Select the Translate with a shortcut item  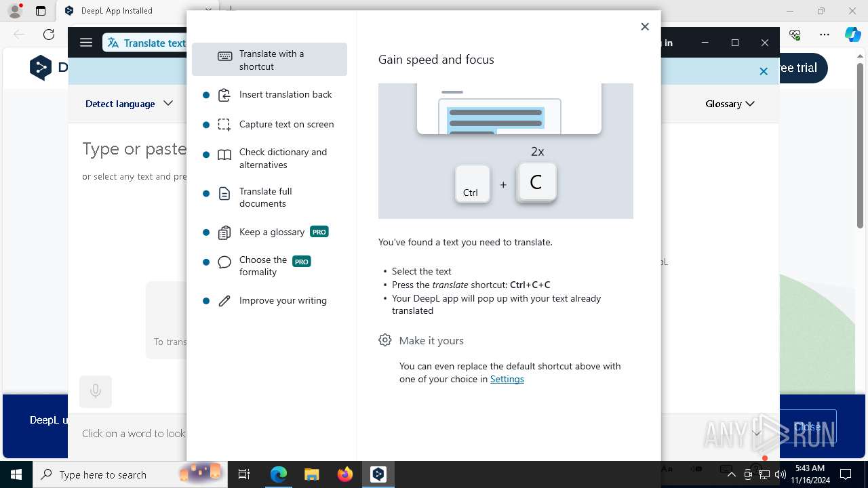tap(269, 60)
